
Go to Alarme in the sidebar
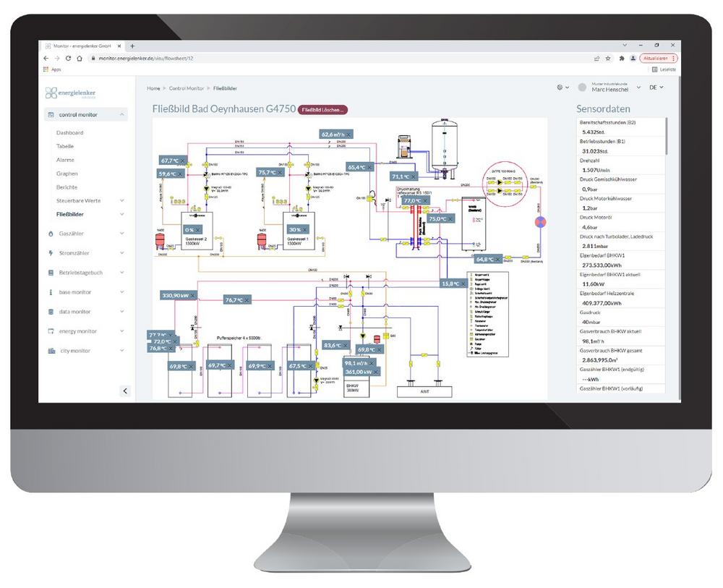click(65, 160)
